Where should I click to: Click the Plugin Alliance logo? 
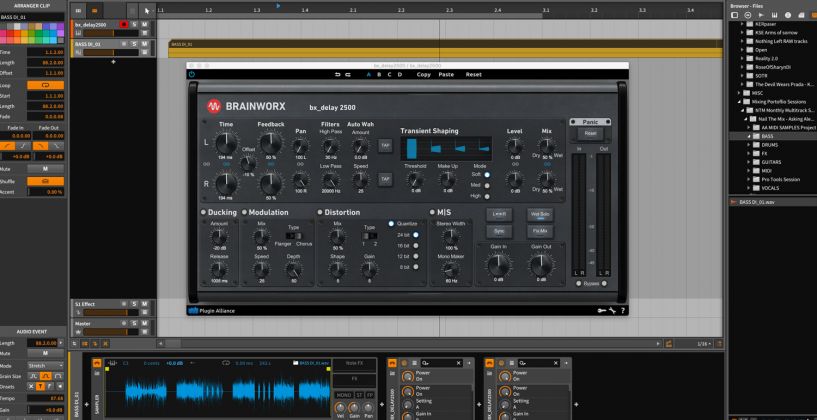[x=212, y=311]
